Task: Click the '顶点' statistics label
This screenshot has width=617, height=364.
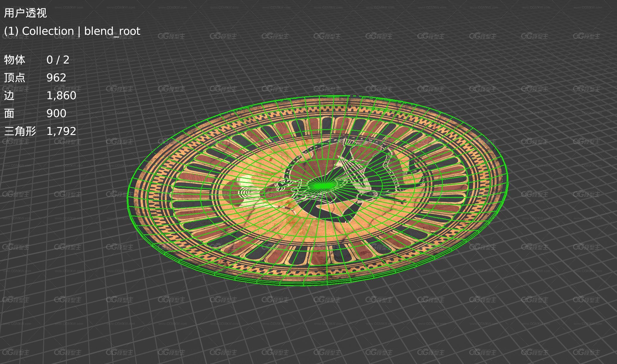Action: click(15, 78)
